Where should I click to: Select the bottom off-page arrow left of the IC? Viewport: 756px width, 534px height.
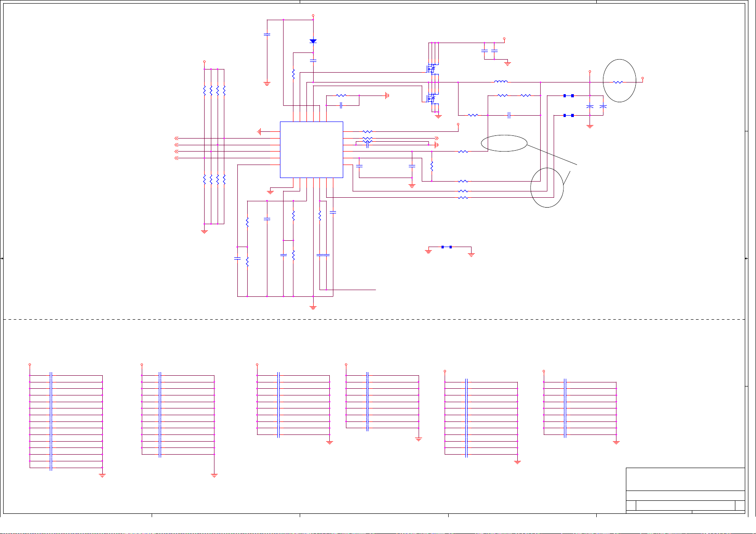177,158
